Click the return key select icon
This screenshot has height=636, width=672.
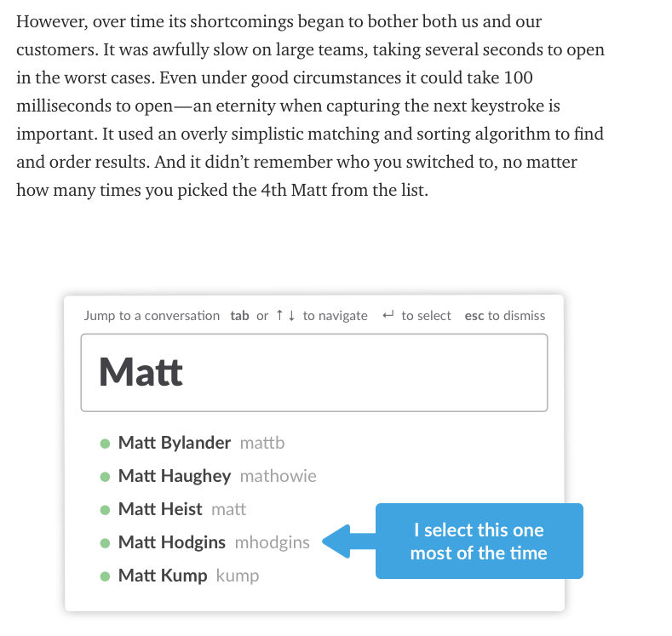click(x=388, y=315)
